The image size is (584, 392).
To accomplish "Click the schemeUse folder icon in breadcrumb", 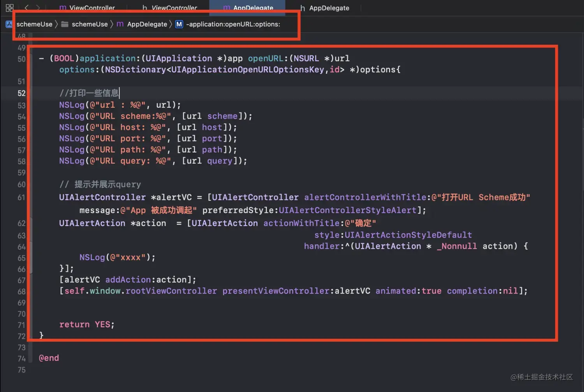I will [x=65, y=24].
